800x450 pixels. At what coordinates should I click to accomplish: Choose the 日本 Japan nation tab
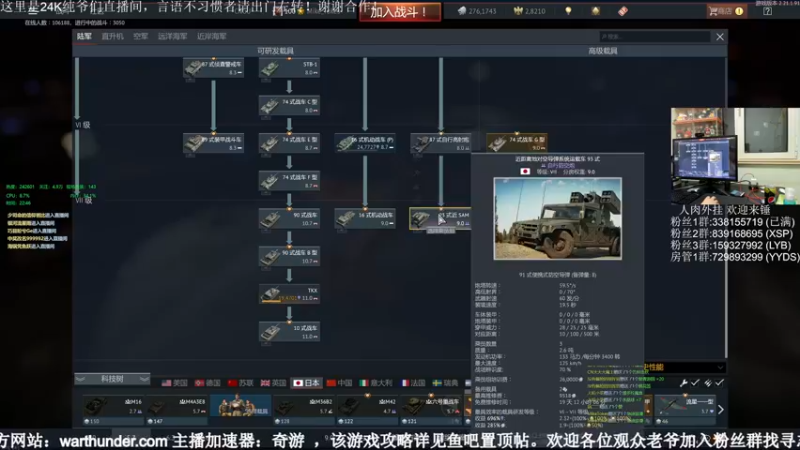pyautogui.click(x=306, y=383)
